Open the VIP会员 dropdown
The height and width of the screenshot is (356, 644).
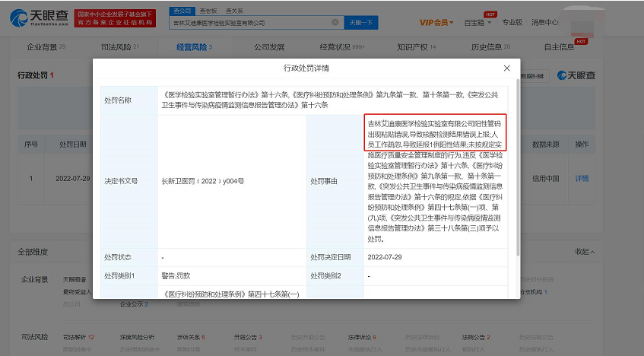pyautogui.click(x=437, y=22)
